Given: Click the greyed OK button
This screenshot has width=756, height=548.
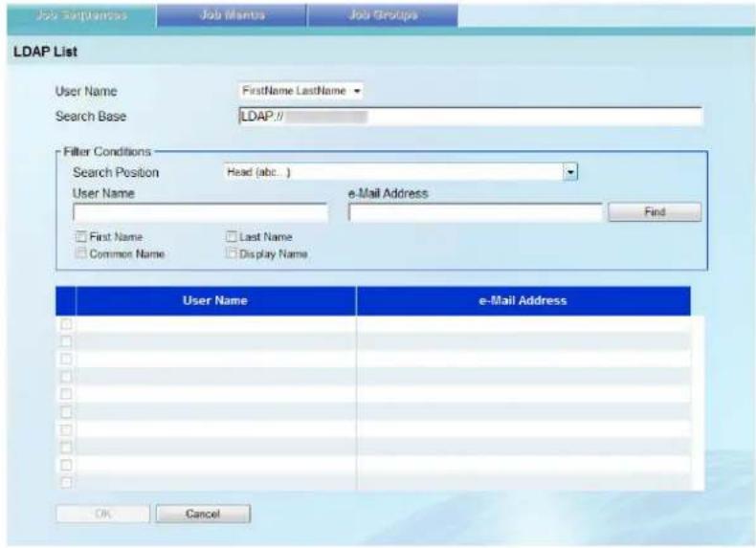Looking at the screenshot, I should tap(102, 514).
